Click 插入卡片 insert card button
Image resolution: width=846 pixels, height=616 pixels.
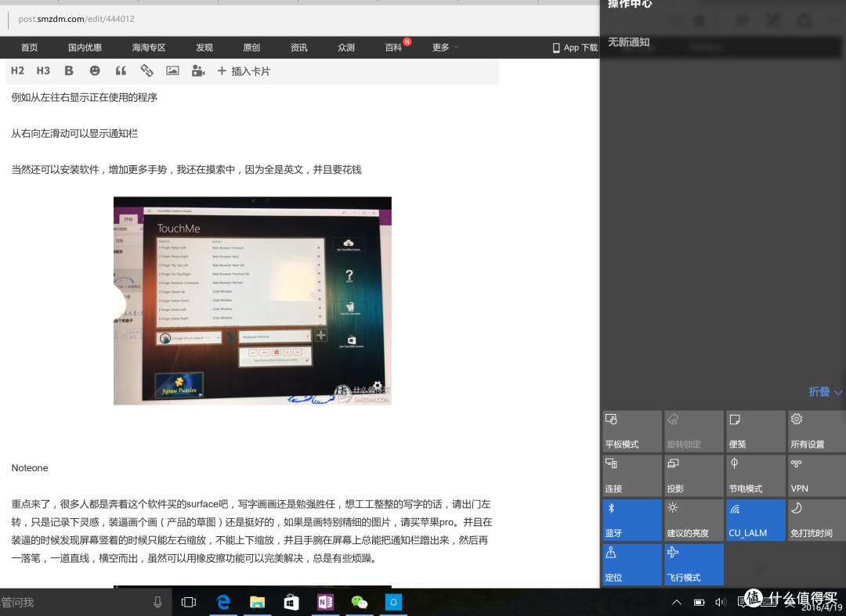244,71
